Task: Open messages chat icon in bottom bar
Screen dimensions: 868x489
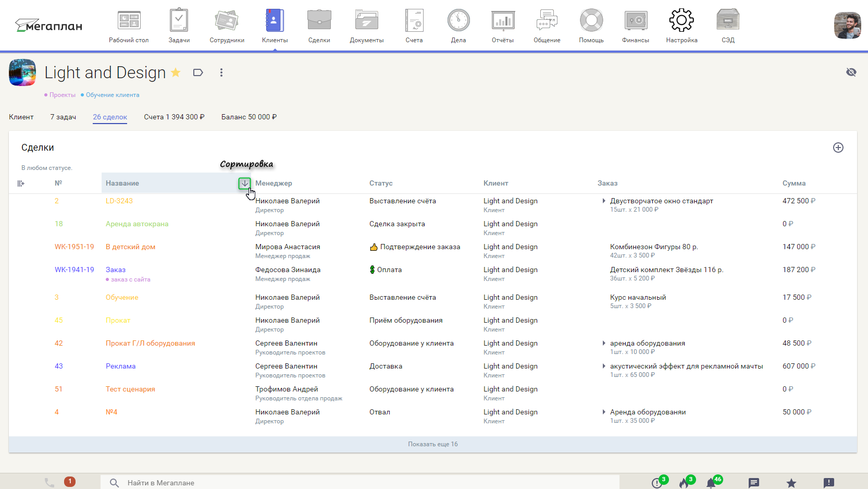Action: coord(753,483)
